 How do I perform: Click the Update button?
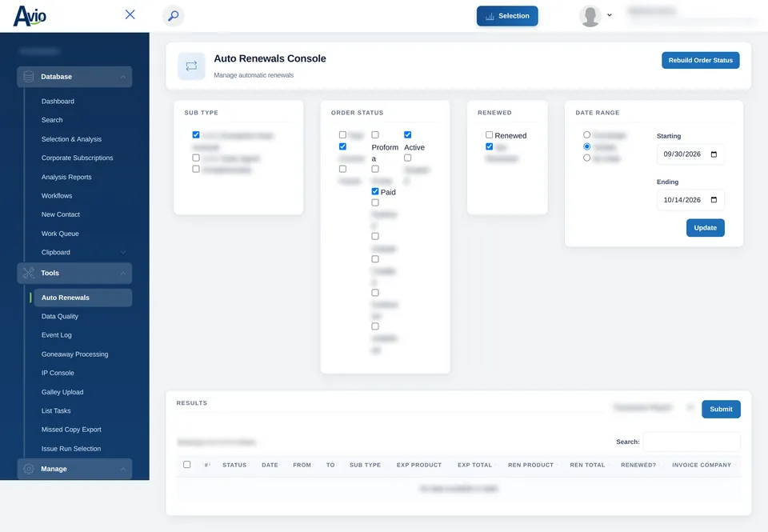click(x=706, y=228)
